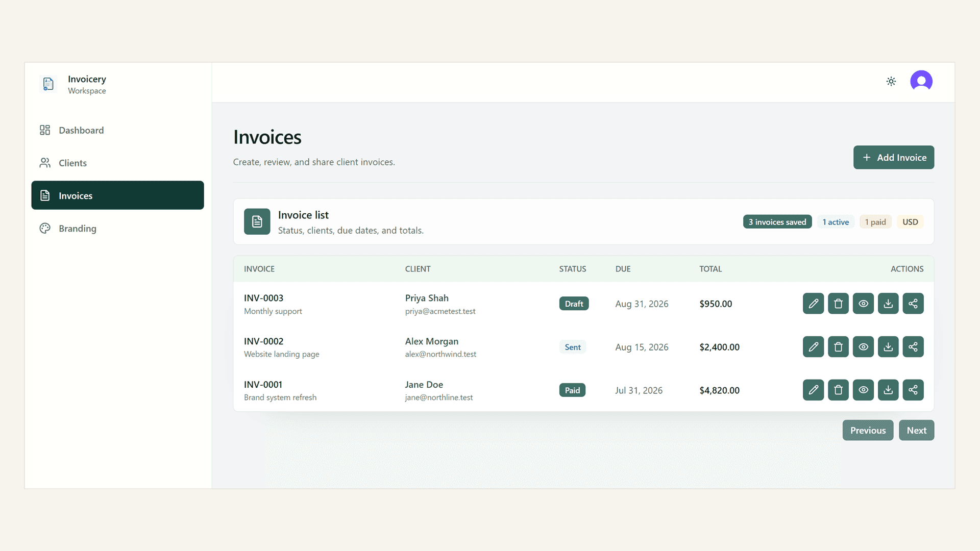Screen dimensions: 980x551
Task: Select Invoices in sidebar
Action: coord(117,195)
